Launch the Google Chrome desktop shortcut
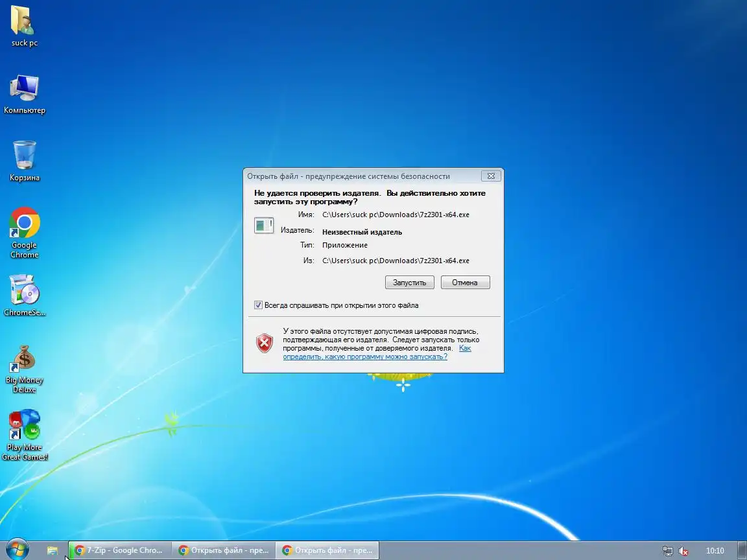The image size is (747, 560). coord(24,233)
